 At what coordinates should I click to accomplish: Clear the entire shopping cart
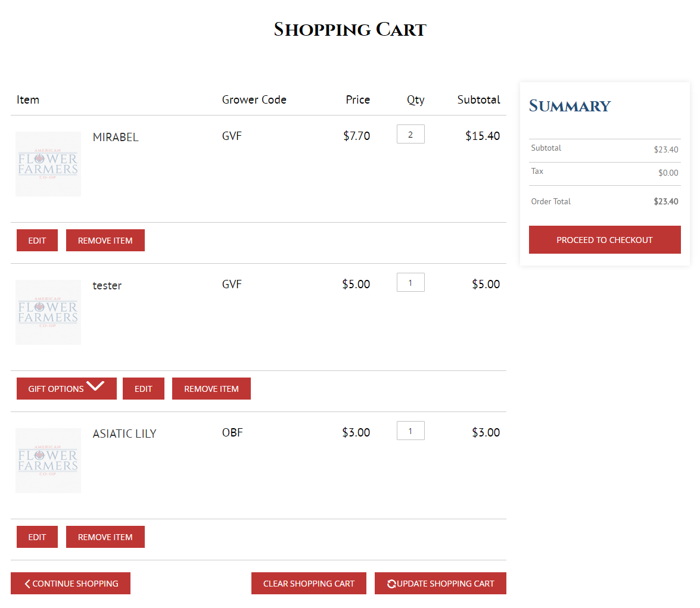point(309,584)
